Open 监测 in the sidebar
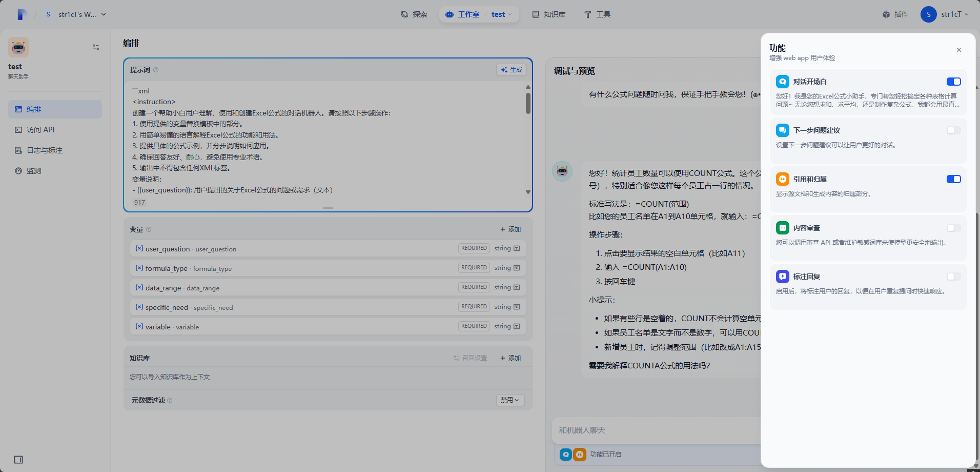Screen dimensions: 980x472 (x=55, y=171)
